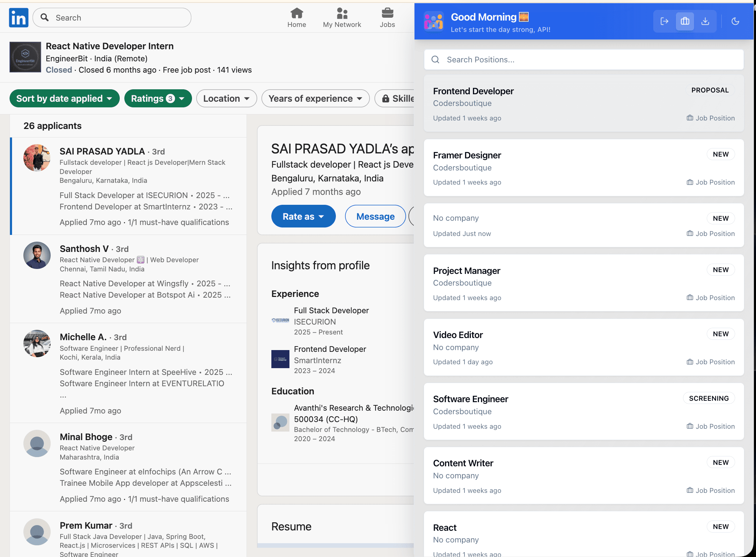Screen dimensions: 756x557
Task: Click Job Position icon on Frontend Developer card
Action: coord(690,118)
